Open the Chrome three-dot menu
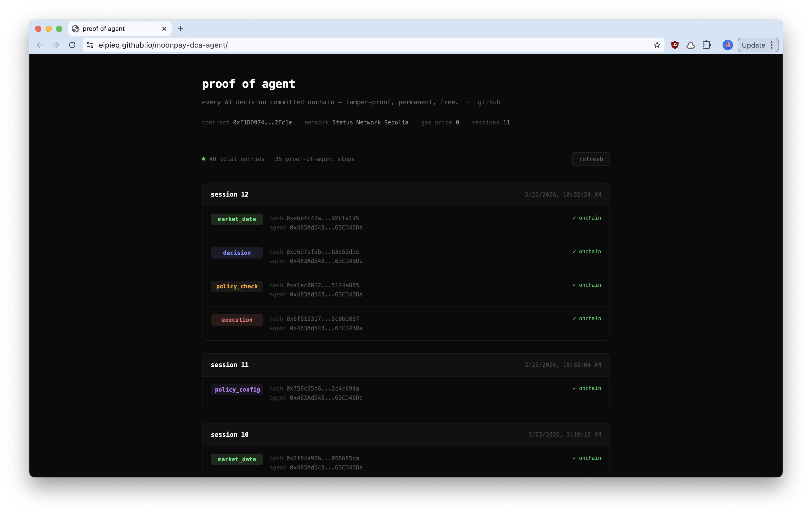The height and width of the screenshot is (516, 812). click(x=772, y=45)
